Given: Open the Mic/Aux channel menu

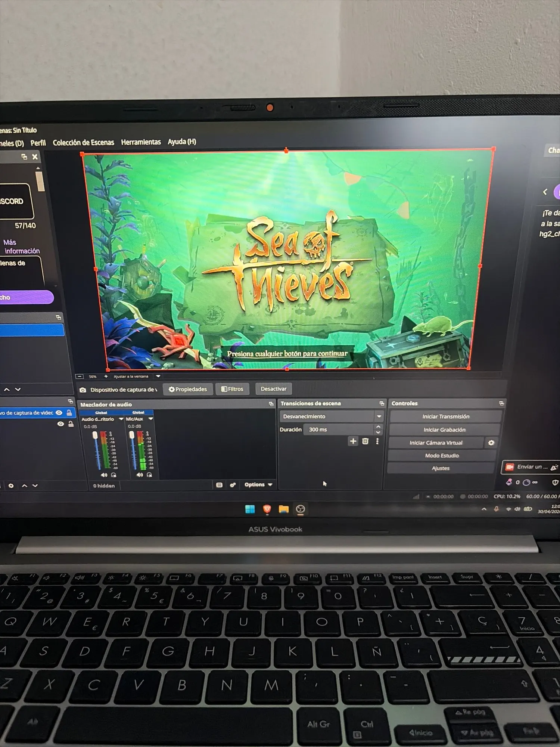Looking at the screenshot, I should [x=150, y=419].
